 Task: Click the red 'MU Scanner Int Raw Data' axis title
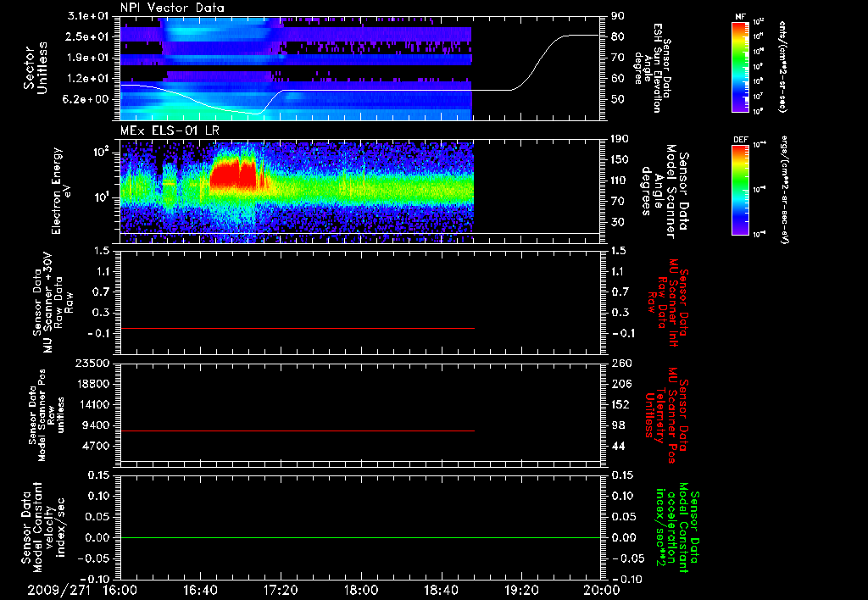point(669,303)
